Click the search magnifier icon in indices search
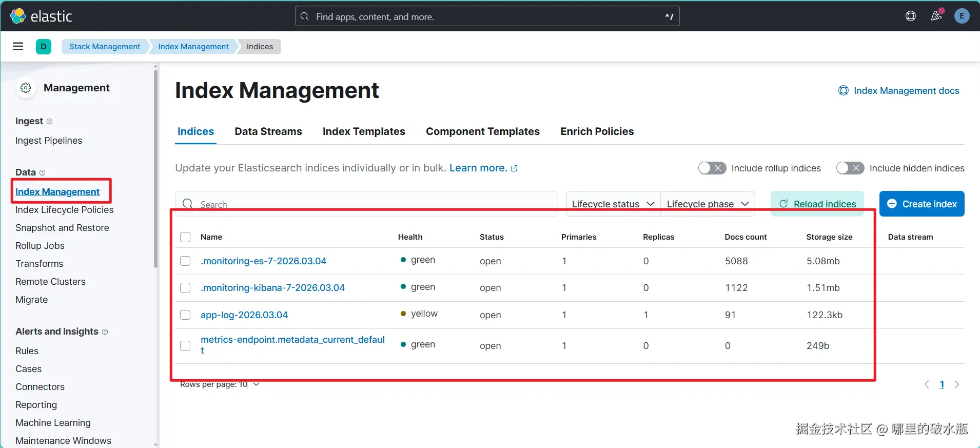 point(188,204)
